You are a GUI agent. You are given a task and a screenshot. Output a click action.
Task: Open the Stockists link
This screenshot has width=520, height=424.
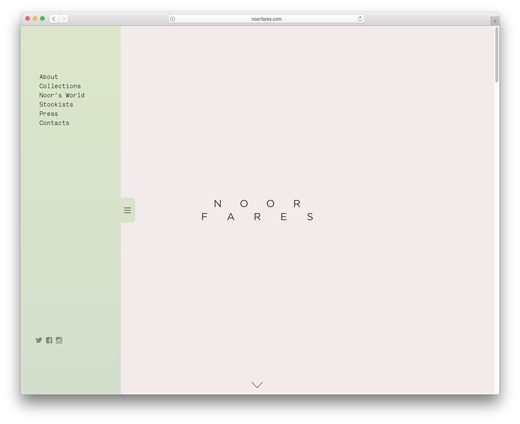(x=56, y=105)
